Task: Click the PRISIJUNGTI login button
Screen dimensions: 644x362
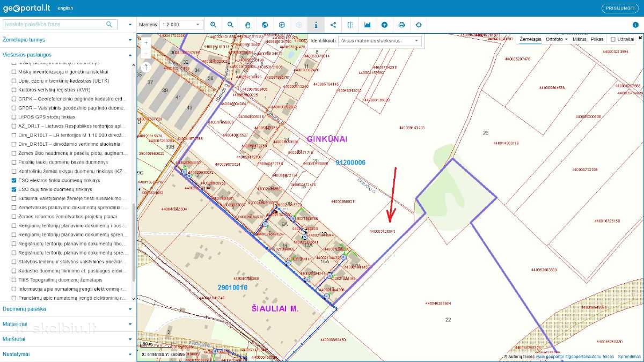Action: tap(621, 9)
